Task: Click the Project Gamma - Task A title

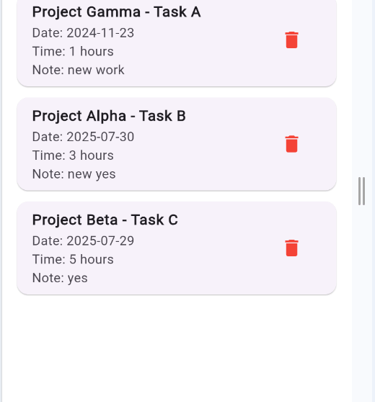Action: (116, 12)
